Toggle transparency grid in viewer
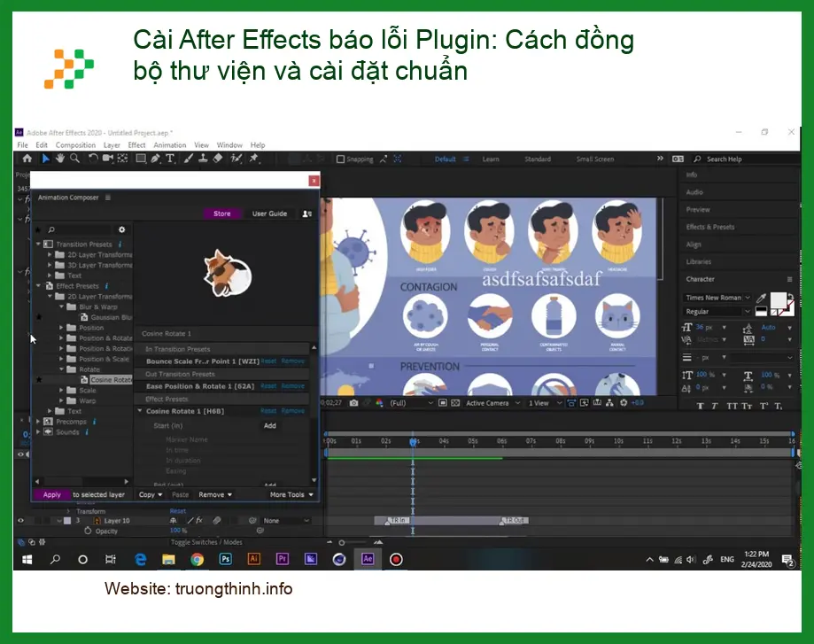 (455, 403)
